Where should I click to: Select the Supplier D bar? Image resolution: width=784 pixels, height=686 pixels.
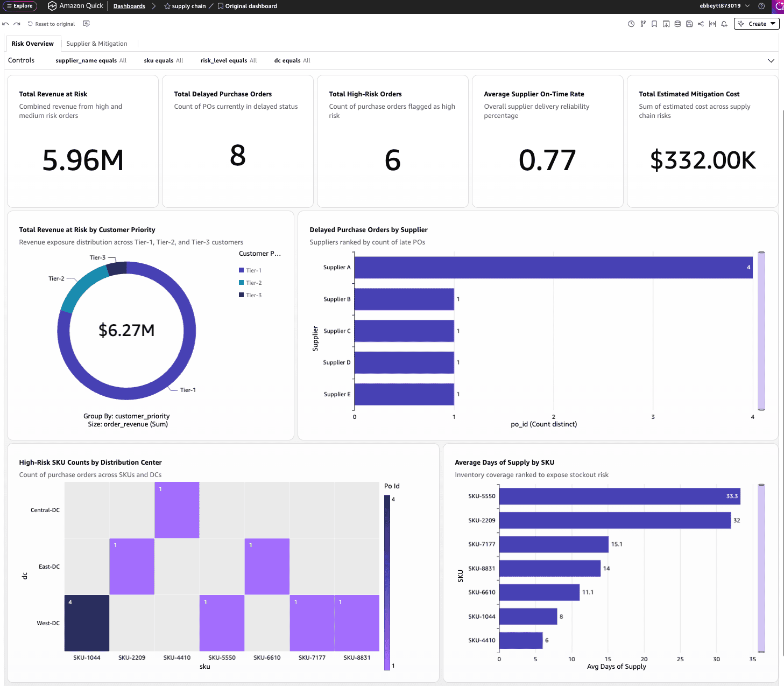coord(404,362)
